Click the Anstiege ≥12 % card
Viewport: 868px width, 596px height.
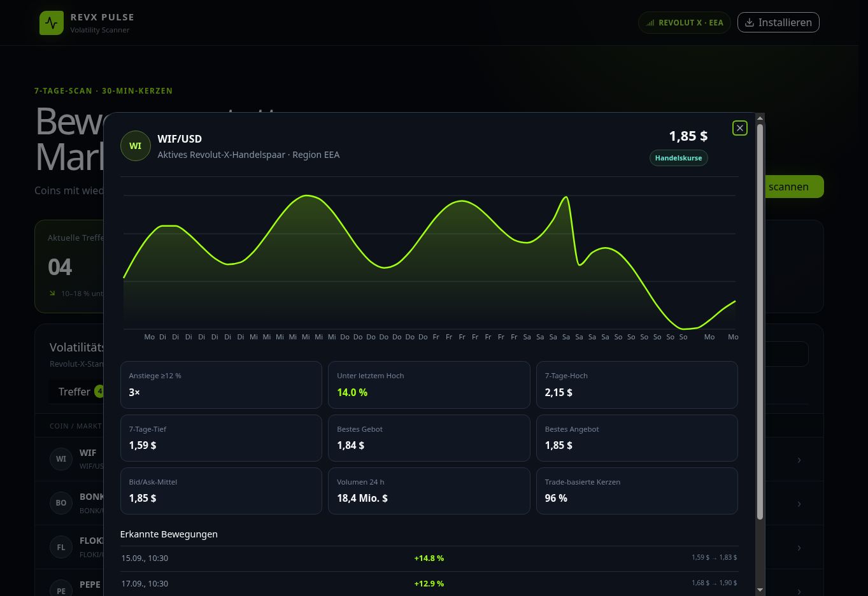tap(221, 385)
